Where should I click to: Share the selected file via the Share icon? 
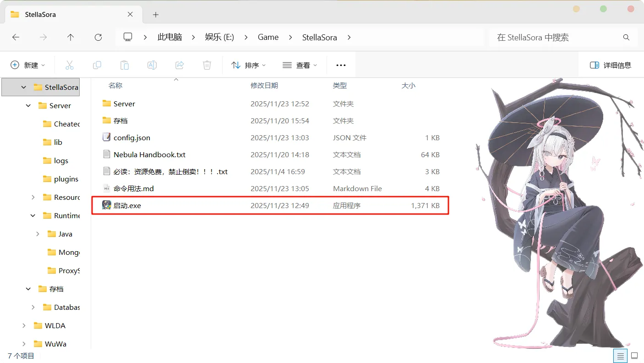(179, 65)
